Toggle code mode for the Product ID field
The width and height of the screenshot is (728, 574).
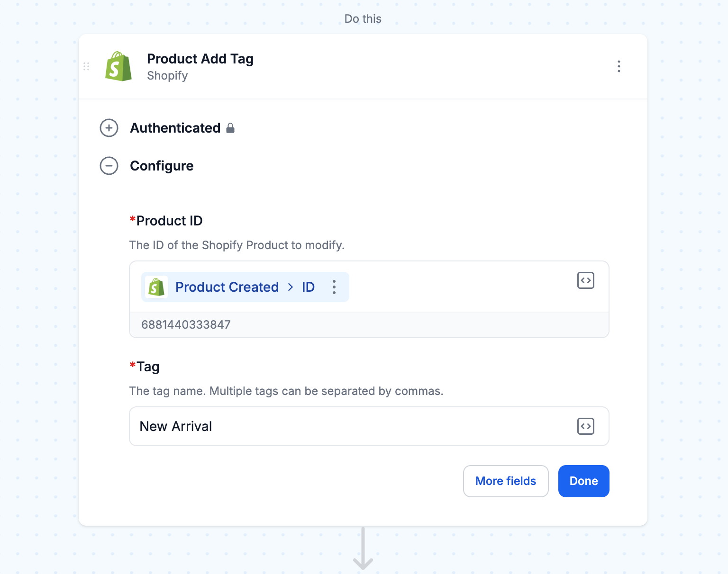pos(586,280)
